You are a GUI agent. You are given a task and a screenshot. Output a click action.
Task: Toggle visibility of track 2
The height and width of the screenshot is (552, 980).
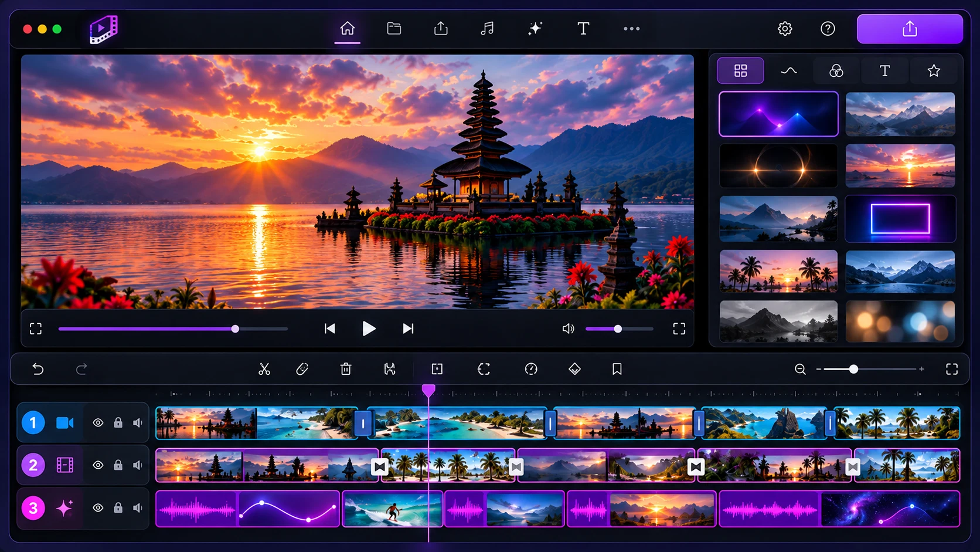point(98,465)
